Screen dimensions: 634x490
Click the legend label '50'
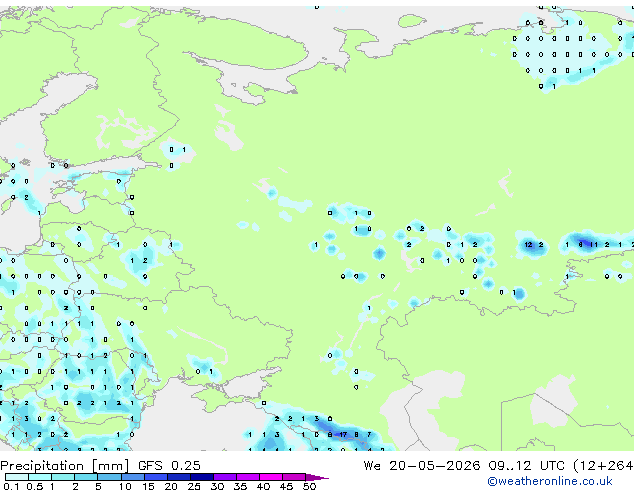pyautogui.click(x=309, y=486)
